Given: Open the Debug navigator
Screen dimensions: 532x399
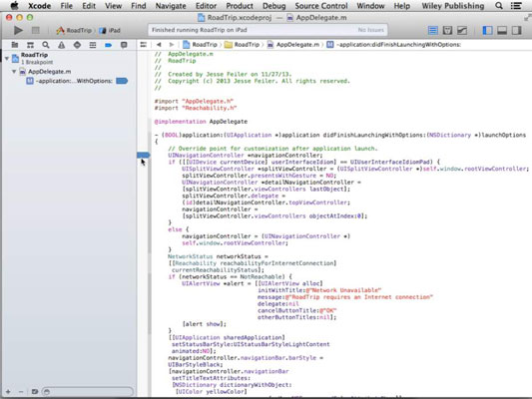Looking at the screenshot, I should click(93, 45).
